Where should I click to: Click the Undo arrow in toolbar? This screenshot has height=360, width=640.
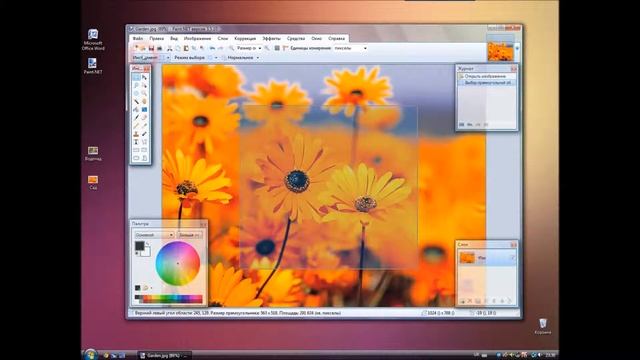tap(212, 48)
